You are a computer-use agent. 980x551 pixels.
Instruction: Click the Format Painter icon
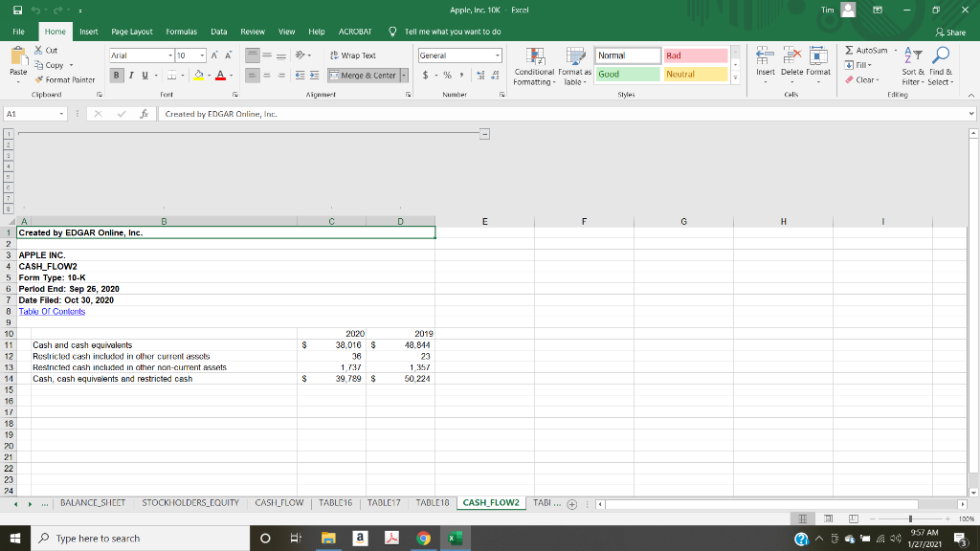click(x=54, y=79)
